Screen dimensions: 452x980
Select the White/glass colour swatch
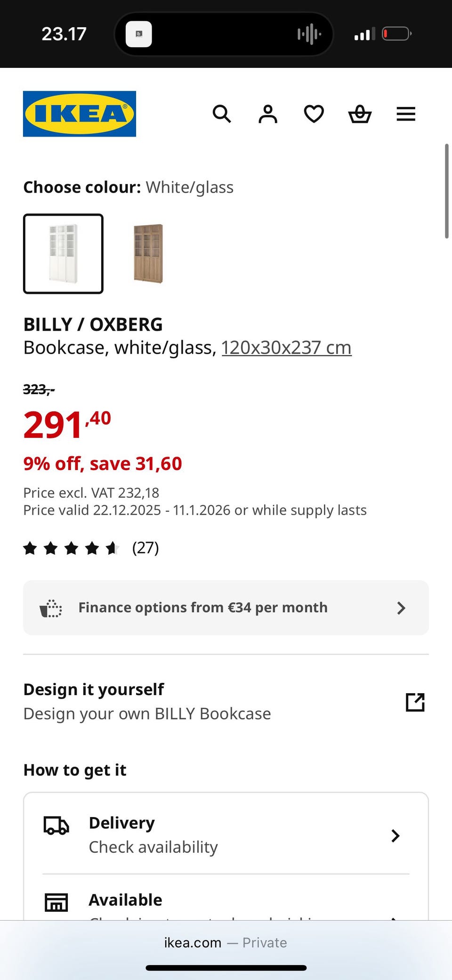tap(63, 254)
